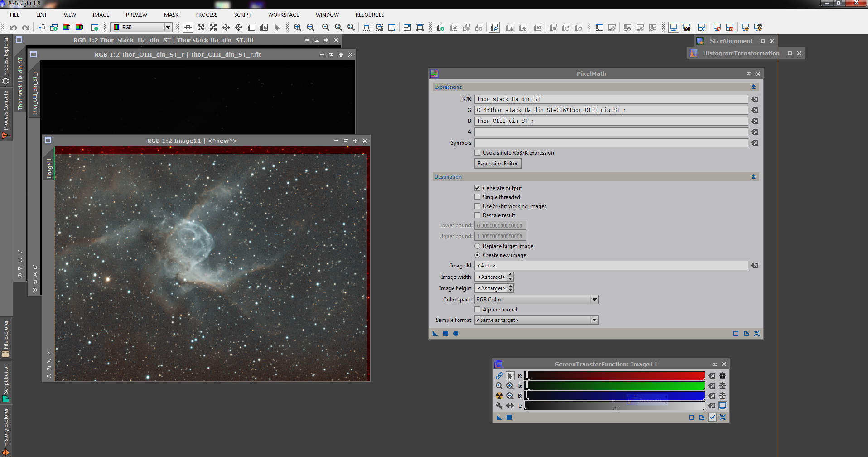Click PixelMath reset icon at bottom right
This screenshot has height=457, width=868.
pyautogui.click(x=757, y=334)
